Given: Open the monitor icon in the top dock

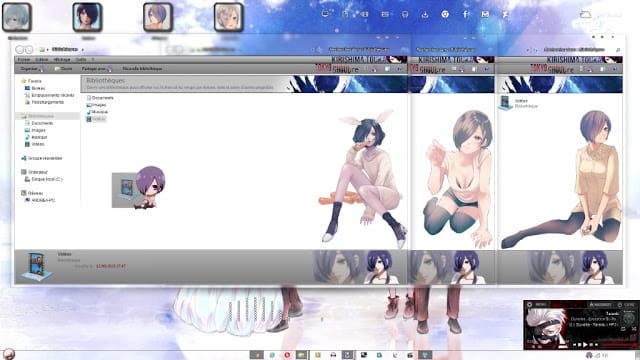Looking at the screenshot, I should tap(325, 14).
